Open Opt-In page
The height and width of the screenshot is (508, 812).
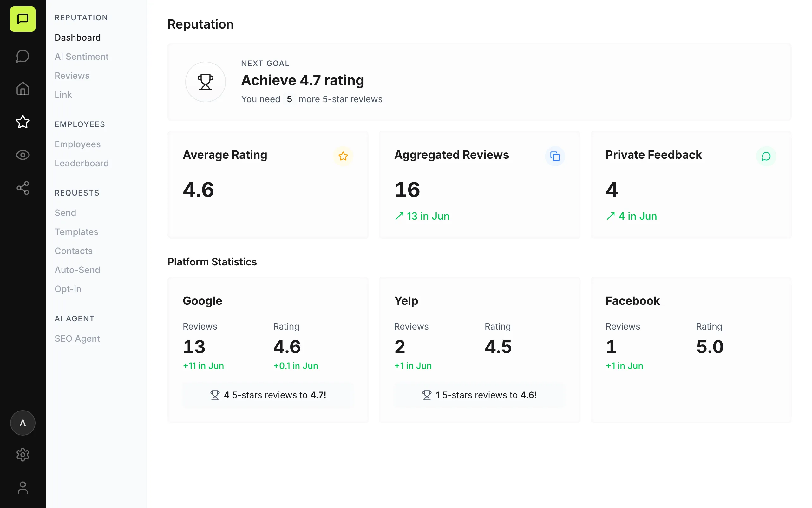tap(68, 289)
